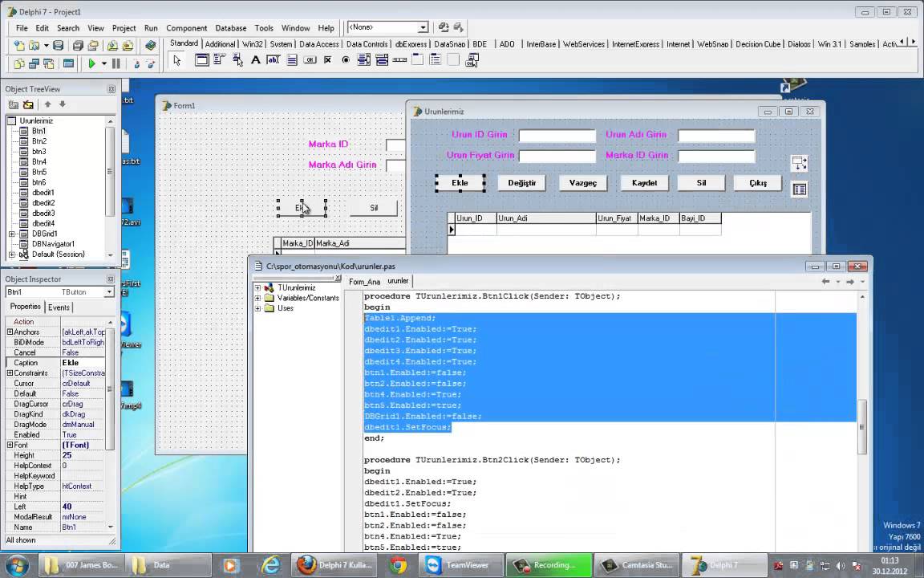Expand TUrunlerimiz in code explorer
The width and height of the screenshot is (924, 578).
tap(257, 288)
